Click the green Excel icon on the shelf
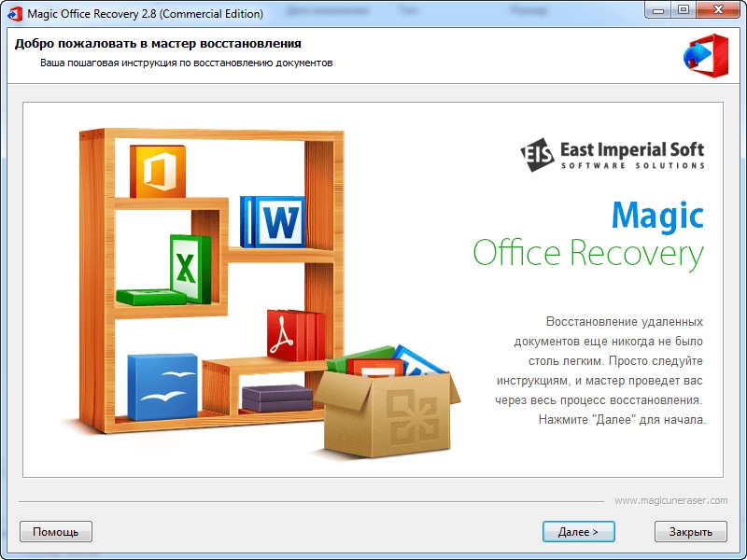This screenshot has width=747, height=560. coord(190,269)
